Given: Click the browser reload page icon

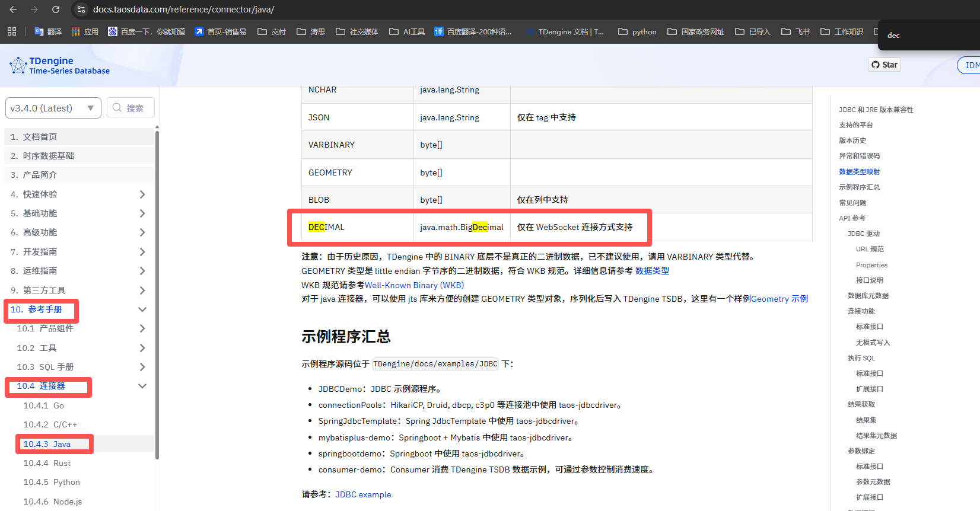Looking at the screenshot, I should click(56, 9).
